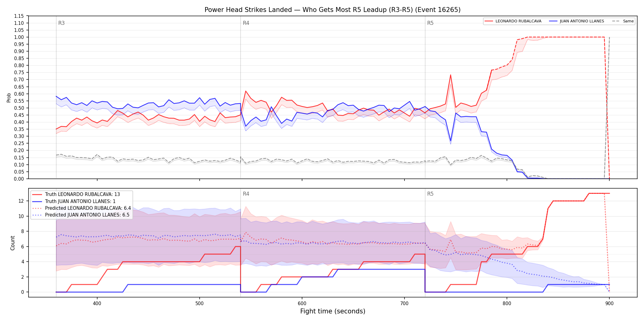Click the R4 round marker label in top chart
Image resolution: width=644 pixels, height=322 pixels.
pyautogui.click(x=246, y=23)
